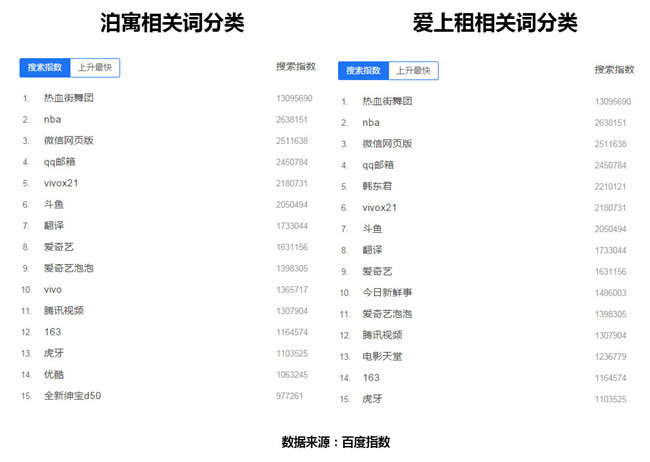Click 数据来源：百度指数 caption
The width and height of the screenshot is (650, 462).
(336, 442)
